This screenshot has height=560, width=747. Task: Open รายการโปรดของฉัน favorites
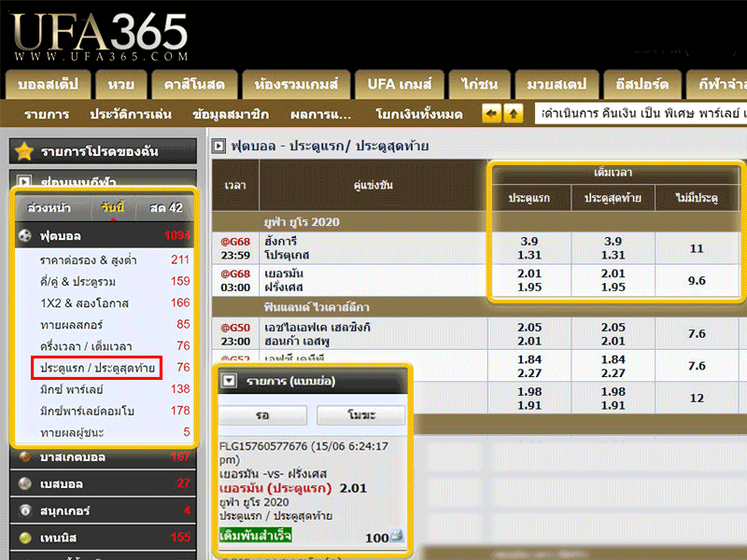(x=103, y=151)
